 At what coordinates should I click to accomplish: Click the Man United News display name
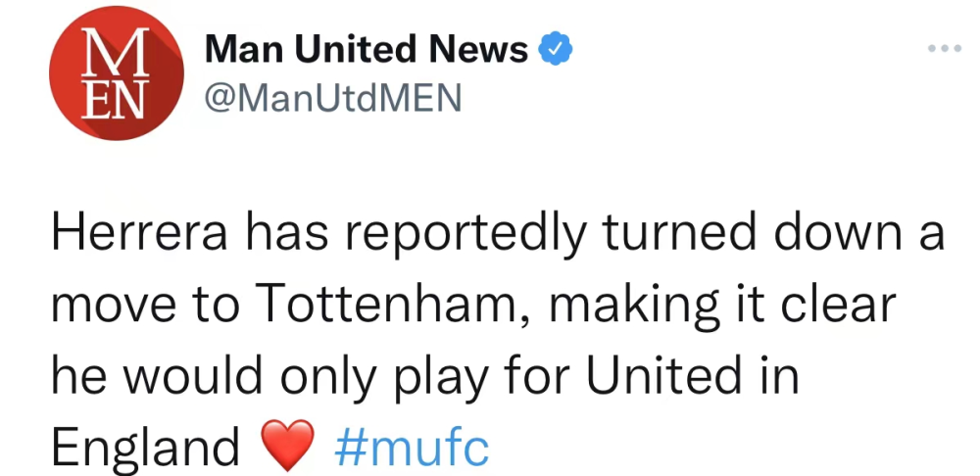(x=367, y=49)
